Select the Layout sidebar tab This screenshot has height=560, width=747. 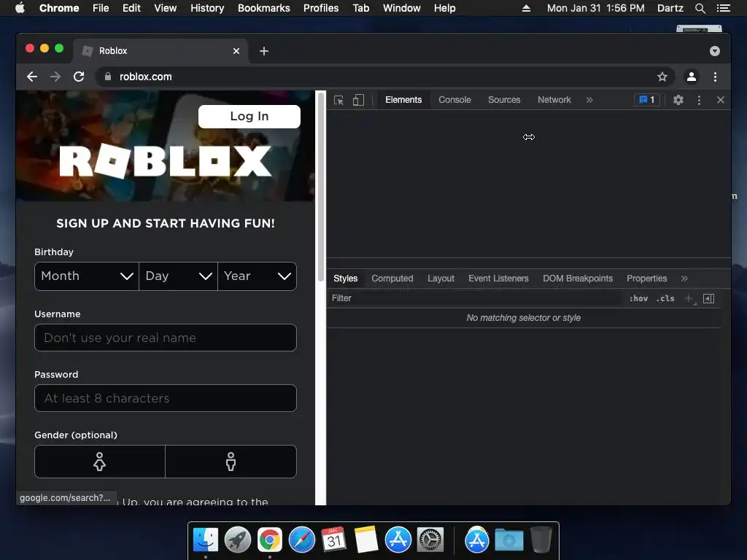[441, 279]
